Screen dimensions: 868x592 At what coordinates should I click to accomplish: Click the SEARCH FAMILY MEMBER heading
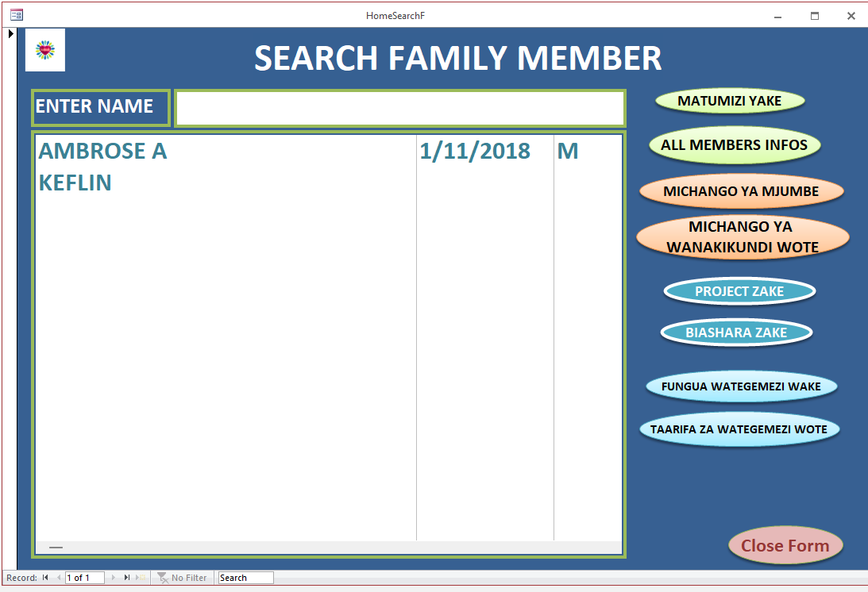457,58
